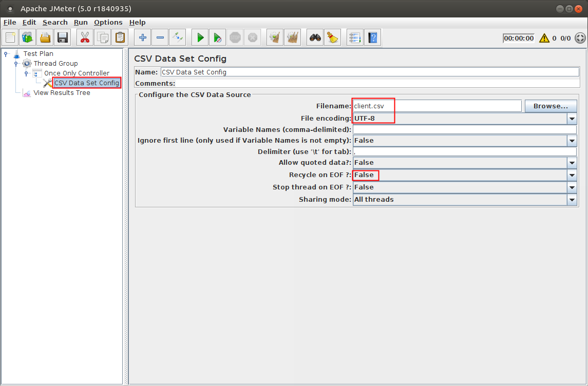Open the Templates icon
This screenshot has width=588, height=386.
pyautogui.click(x=28, y=37)
